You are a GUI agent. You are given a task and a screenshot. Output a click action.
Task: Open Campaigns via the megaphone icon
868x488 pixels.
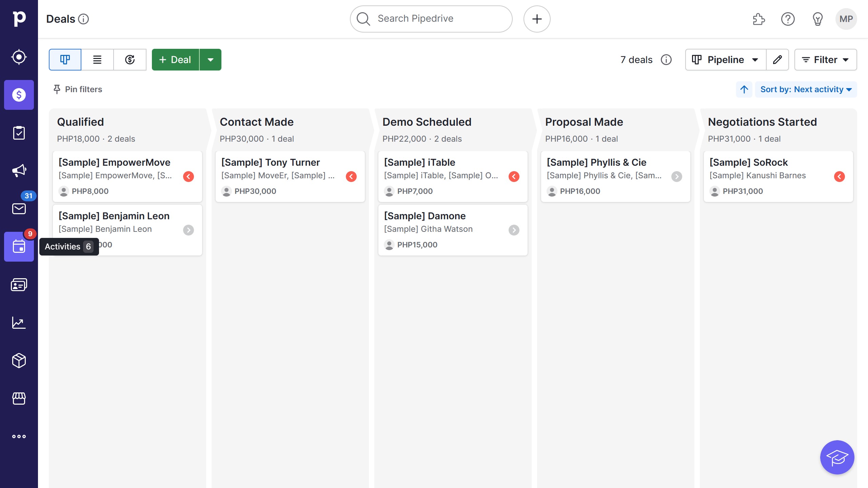pos(19,170)
